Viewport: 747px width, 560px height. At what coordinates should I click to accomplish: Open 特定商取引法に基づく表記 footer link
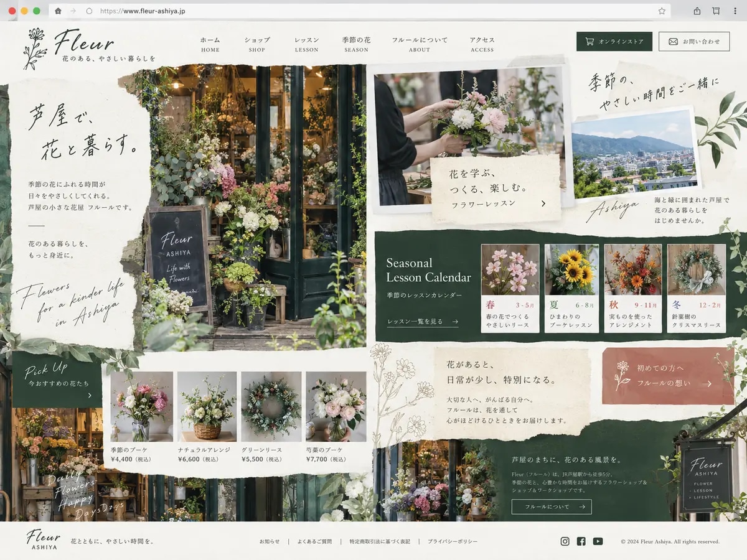click(x=380, y=541)
